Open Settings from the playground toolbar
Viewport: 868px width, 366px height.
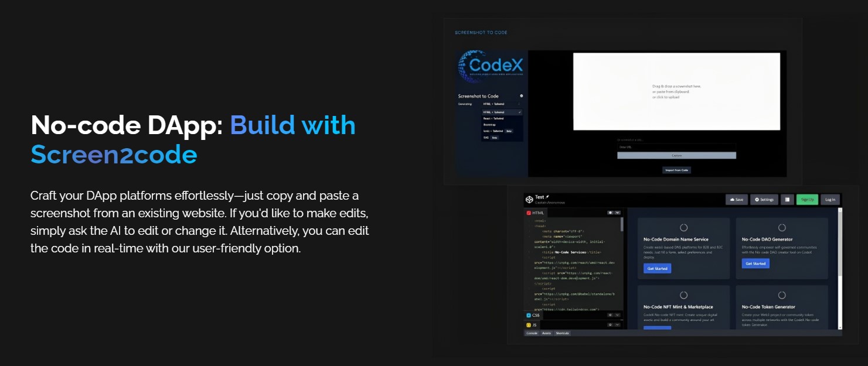pyautogui.click(x=764, y=199)
